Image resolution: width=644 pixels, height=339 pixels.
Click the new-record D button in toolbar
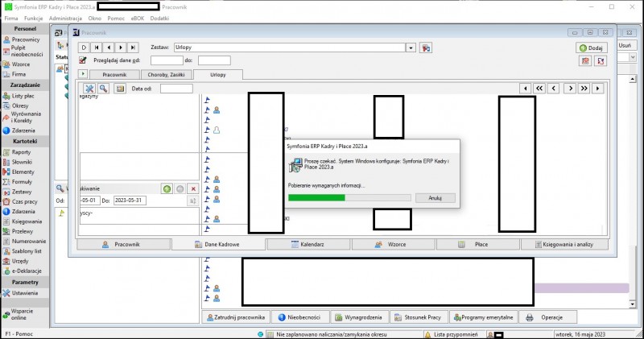point(84,48)
